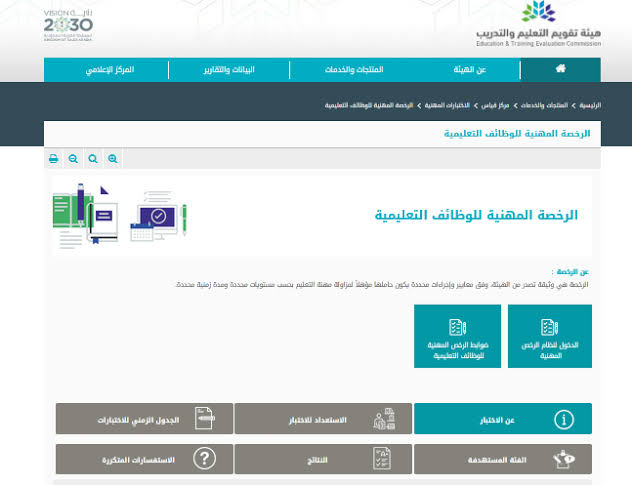
Task: Click the zoom-in magnifier icon
Action: [x=112, y=159]
